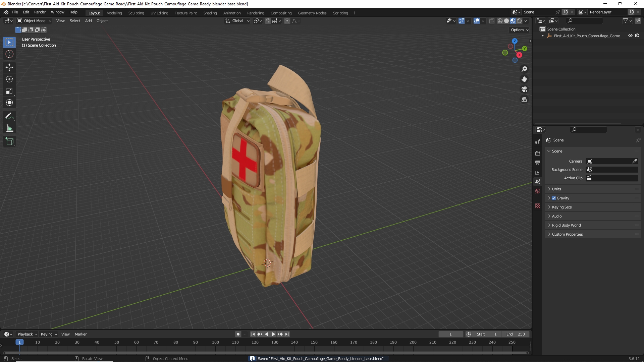The width and height of the screenshot is (644, 362).
Task: Open the Add menu in viewport
Action: click(x=88, y=21)
